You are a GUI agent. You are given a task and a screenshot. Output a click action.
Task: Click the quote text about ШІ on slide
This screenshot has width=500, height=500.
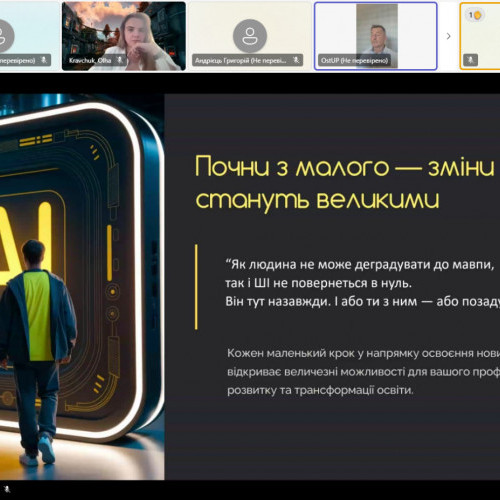[x=363, y=283]
